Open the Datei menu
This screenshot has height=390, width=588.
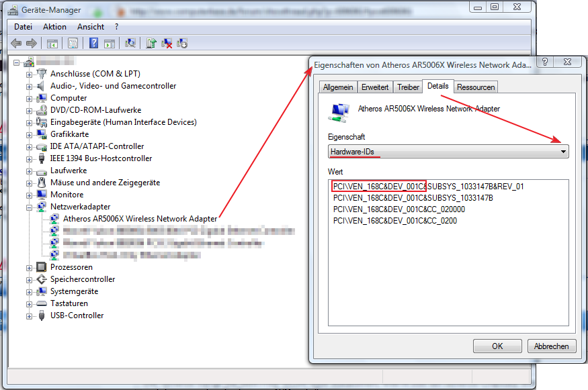coord(24,27)
